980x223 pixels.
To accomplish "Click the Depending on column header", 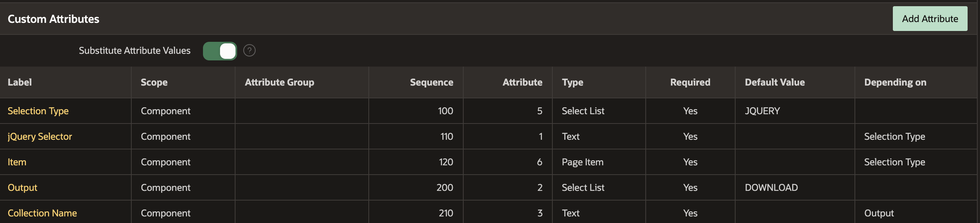I will (895, 82).
